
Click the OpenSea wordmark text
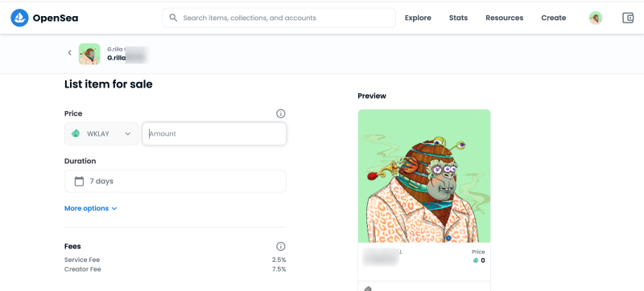point(56,18)
